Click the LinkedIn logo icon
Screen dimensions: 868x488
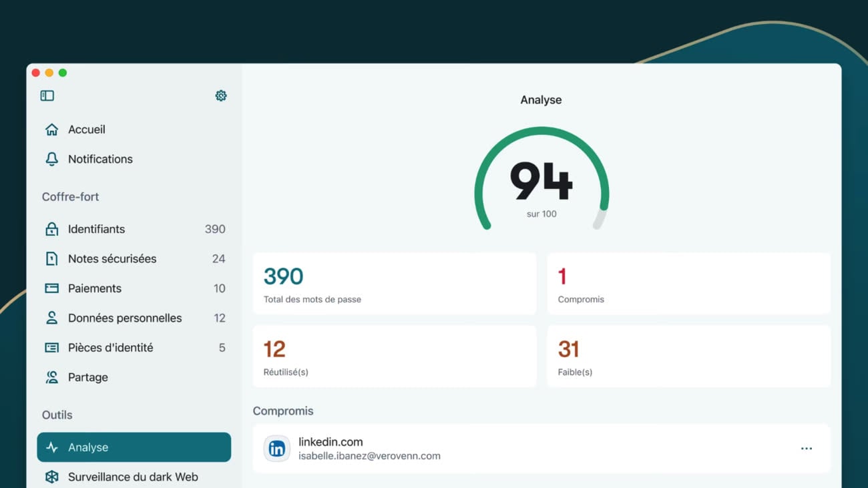tap(276, 449)
